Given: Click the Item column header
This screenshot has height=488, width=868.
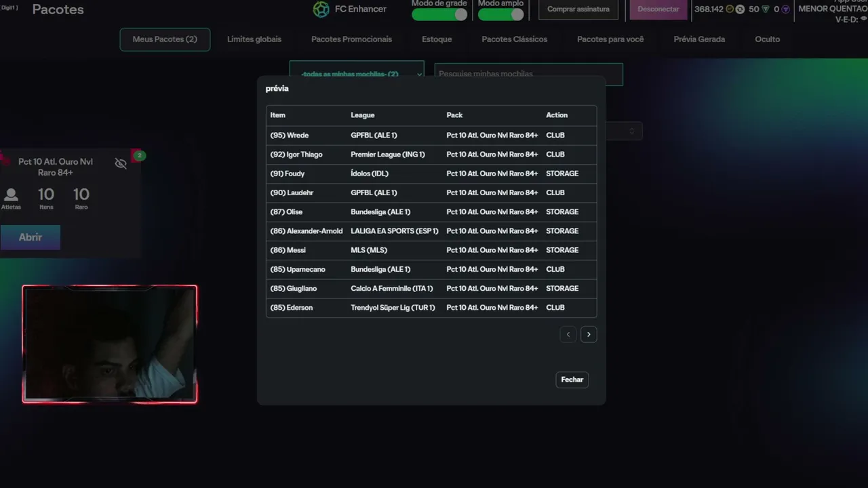Looking at the screenshot, I should point(278,115).
